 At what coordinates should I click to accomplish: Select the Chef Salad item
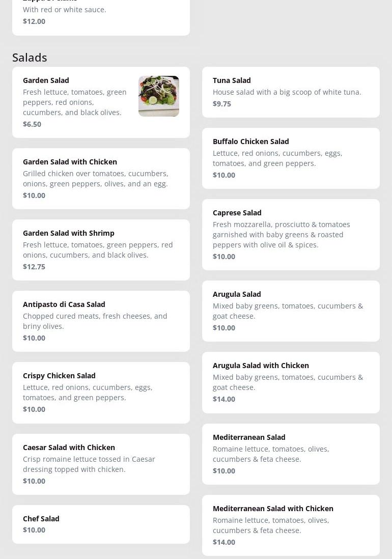tap(101, 524)
